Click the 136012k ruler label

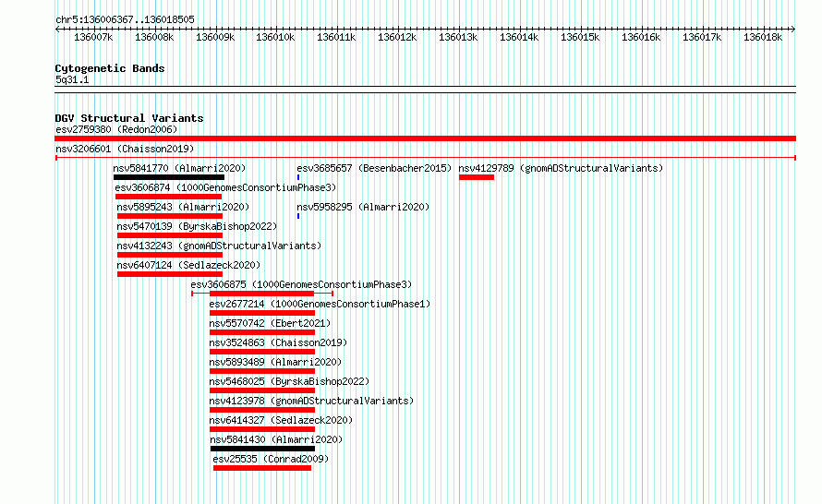tap(397, 37)
